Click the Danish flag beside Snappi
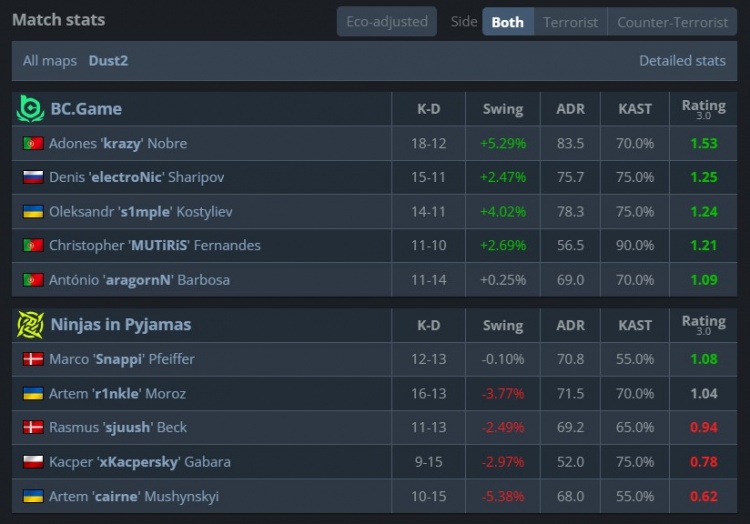This screenshot has height=524, width=750. 33,359
